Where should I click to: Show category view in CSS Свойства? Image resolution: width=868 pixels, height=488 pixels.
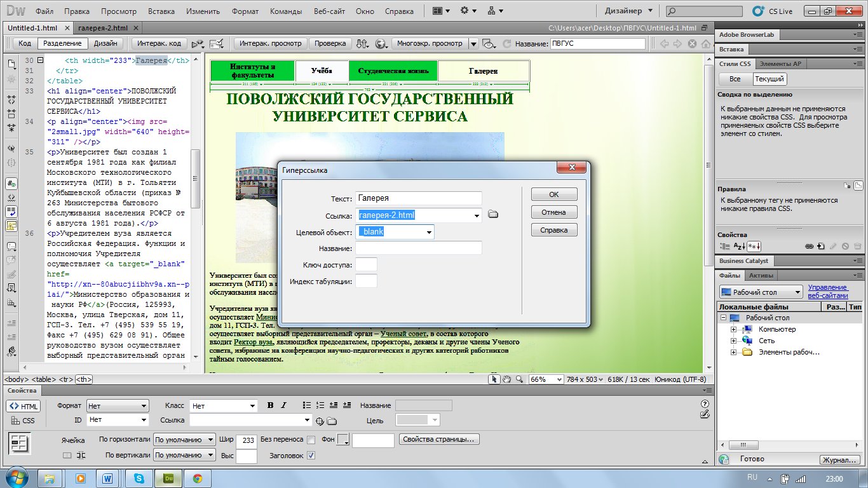[724, 246]
